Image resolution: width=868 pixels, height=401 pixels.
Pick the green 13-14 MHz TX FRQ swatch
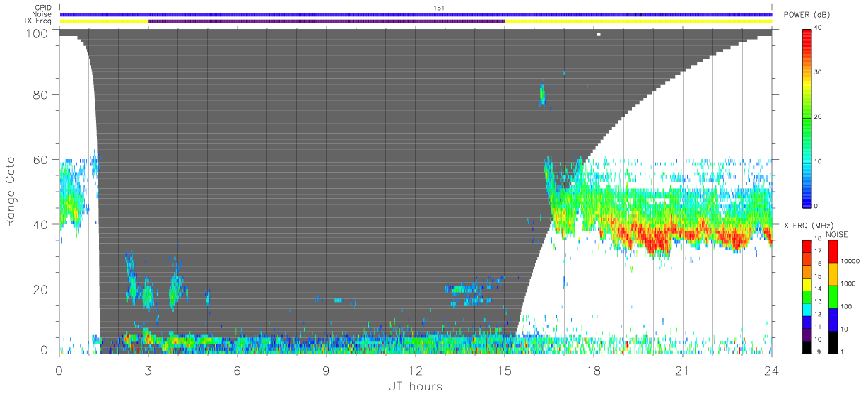point(807,296)
